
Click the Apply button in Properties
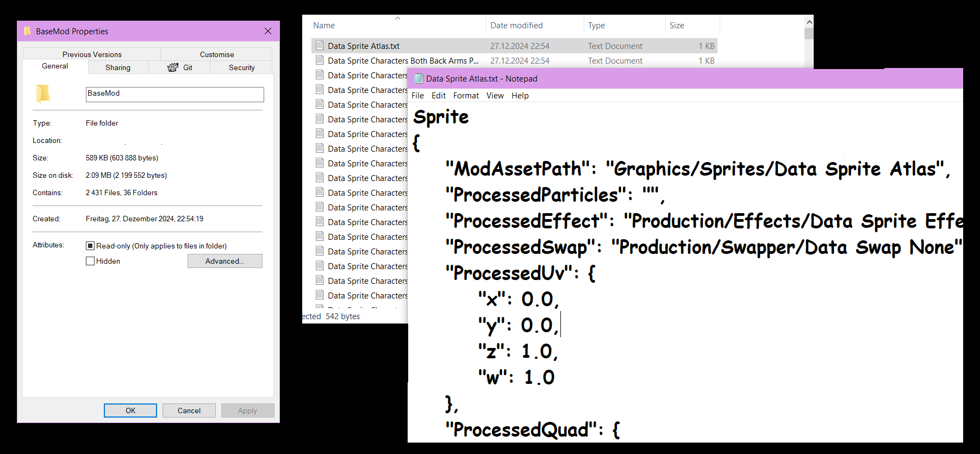point(247,411)
